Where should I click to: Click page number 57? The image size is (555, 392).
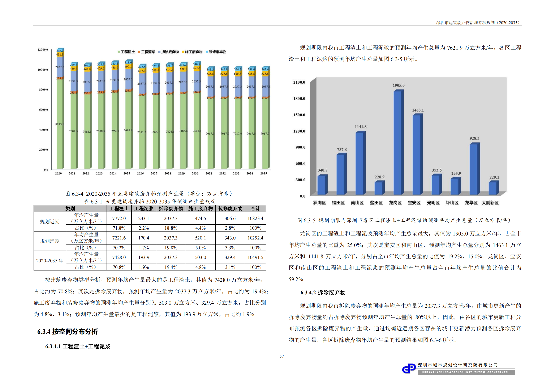point(282,356)
